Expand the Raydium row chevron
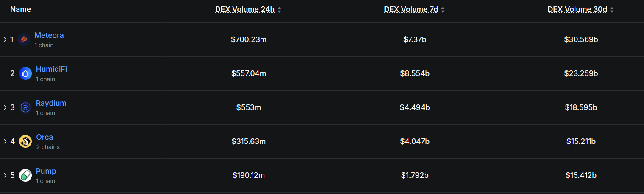Viewport: 644px width, 194px height. pyautogui.click(x=5, y=107)
